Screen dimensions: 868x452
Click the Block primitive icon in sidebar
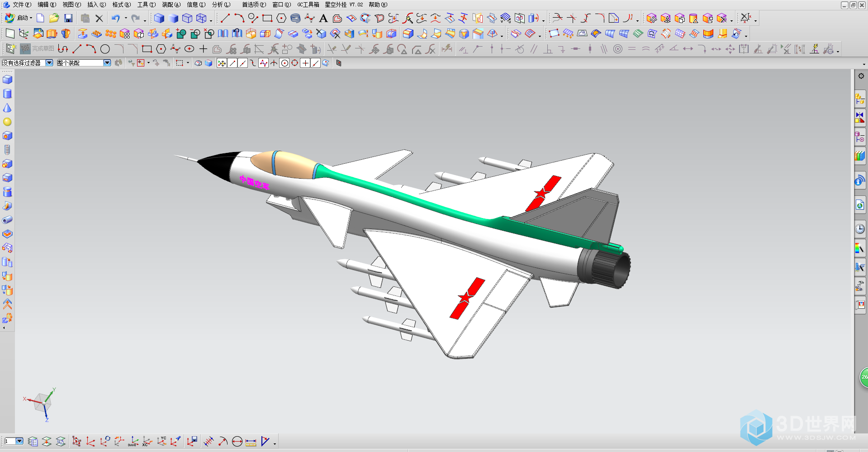pos(7,80)
